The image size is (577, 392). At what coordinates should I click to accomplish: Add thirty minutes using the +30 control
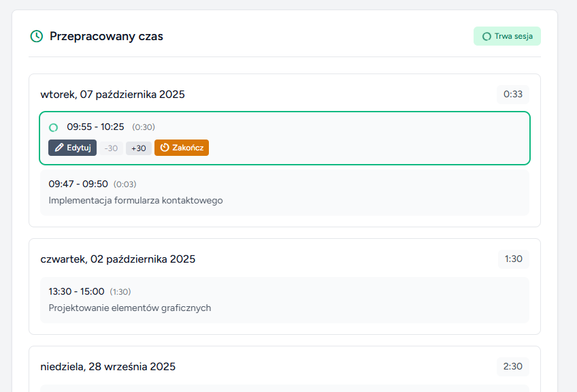pyautogui.click(x=138, y=148)
